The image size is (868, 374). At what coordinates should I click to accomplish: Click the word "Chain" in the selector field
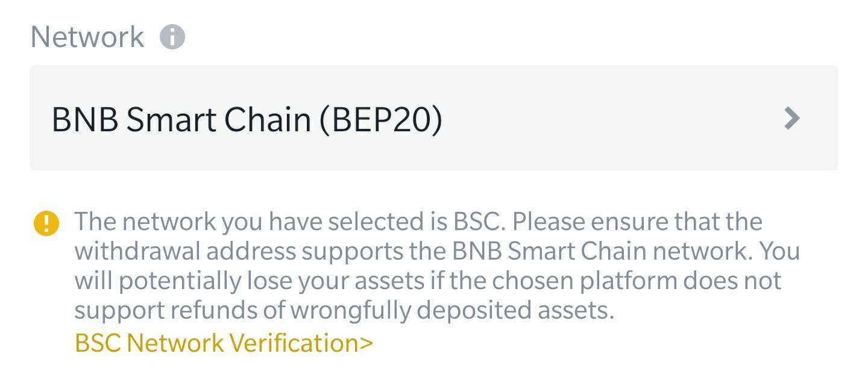(268, 119)
